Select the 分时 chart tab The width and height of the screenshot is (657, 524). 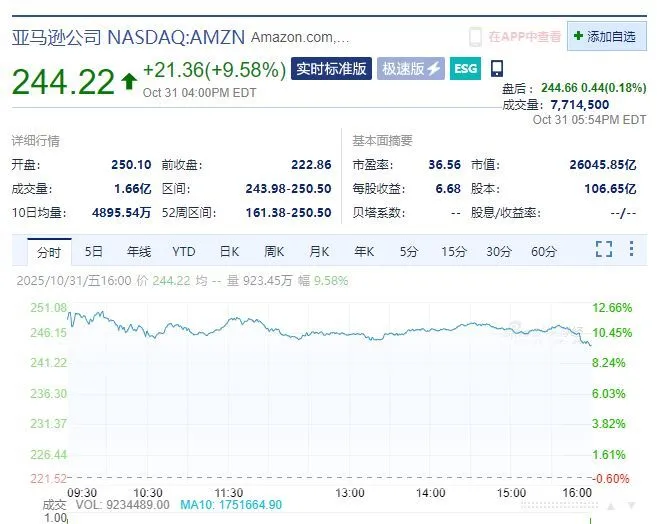tap(48, 251)
